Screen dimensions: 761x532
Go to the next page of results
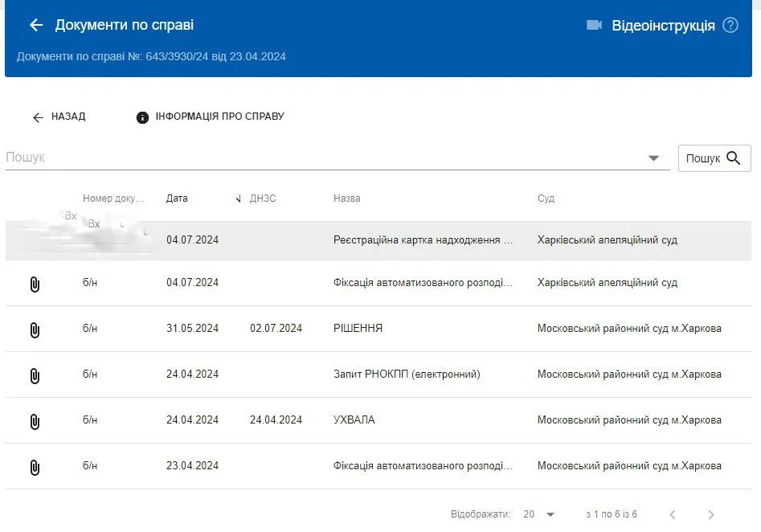click(710, 514)
